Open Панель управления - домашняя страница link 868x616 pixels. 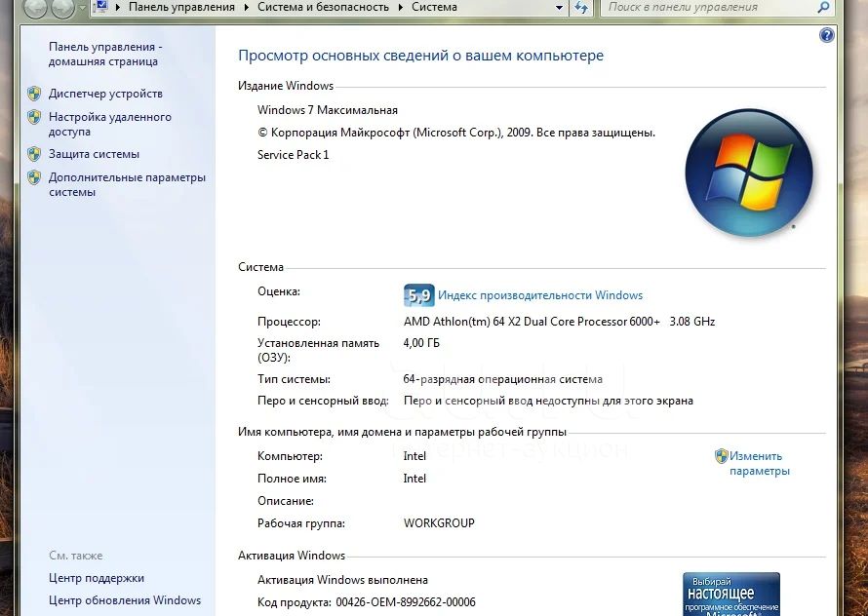point(105,55)
